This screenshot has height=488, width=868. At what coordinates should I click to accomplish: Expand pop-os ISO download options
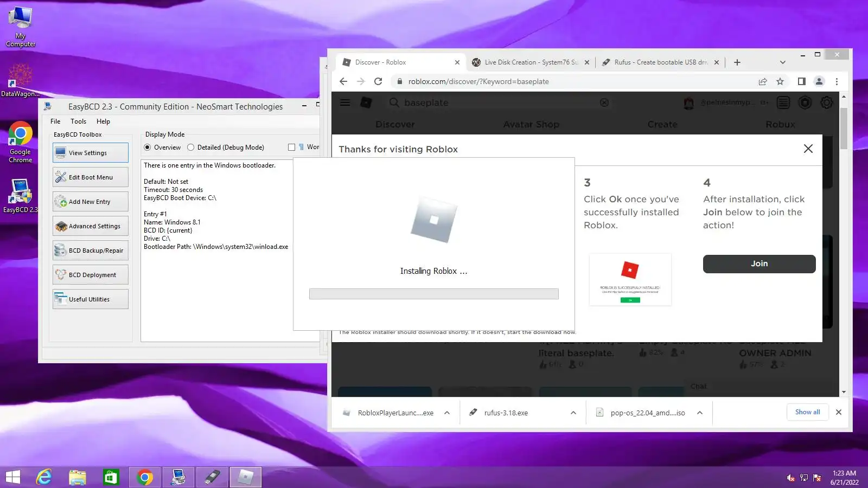click(700, 413)
